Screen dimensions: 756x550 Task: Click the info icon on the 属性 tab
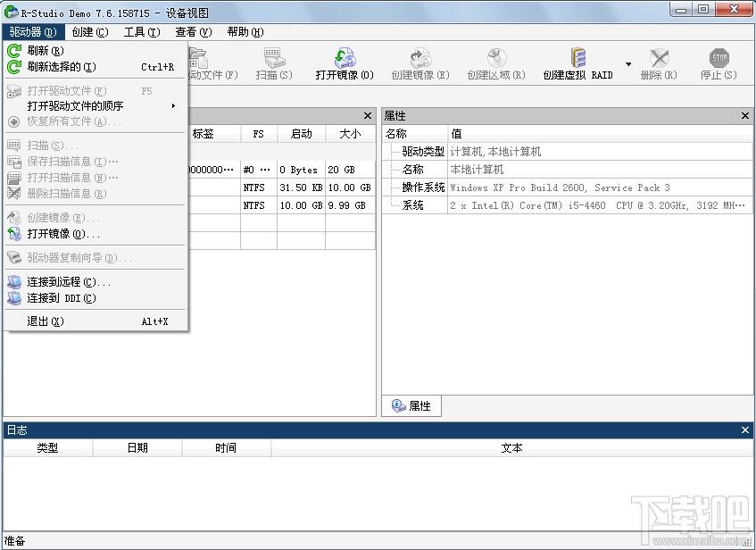pyautogui.click(x=398, y=405)
